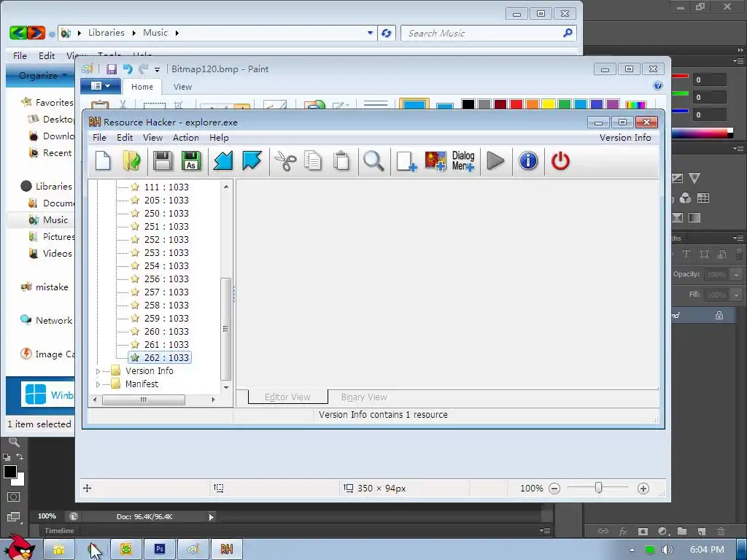Click the Copy pages icon in Resource Hacker
Screen dimensions: 747x560
click(x=313, y=161)
